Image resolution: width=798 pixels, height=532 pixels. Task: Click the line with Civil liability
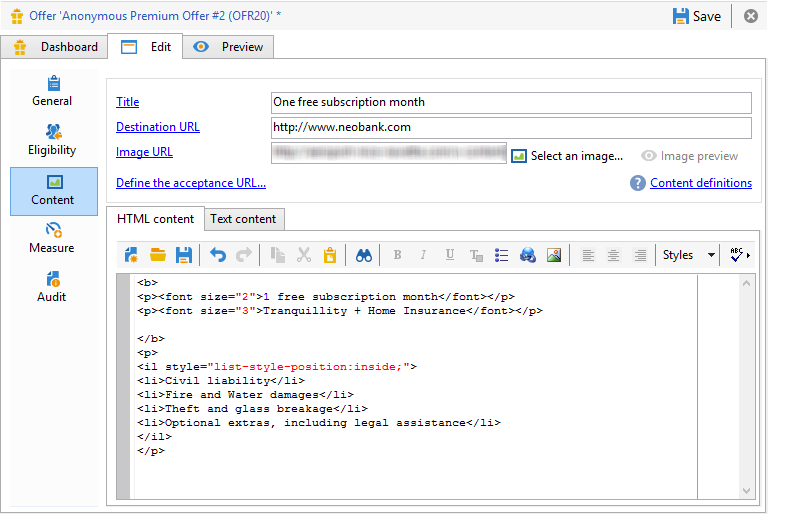[221, 381]
